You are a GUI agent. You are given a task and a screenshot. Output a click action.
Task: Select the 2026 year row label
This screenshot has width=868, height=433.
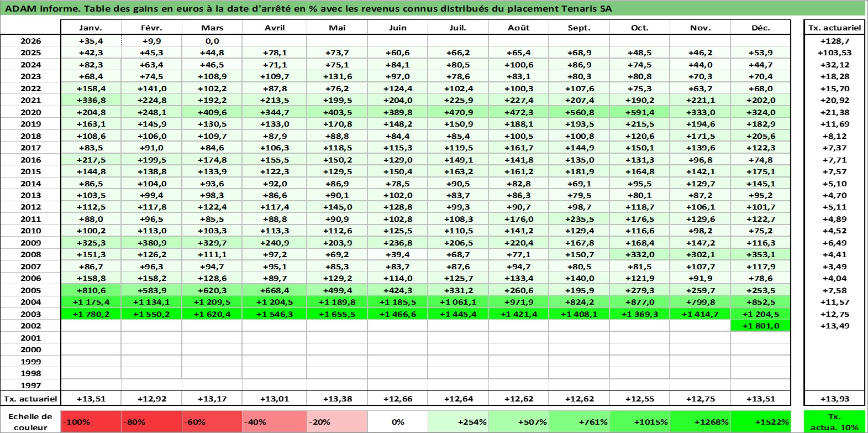coord(30,41)
